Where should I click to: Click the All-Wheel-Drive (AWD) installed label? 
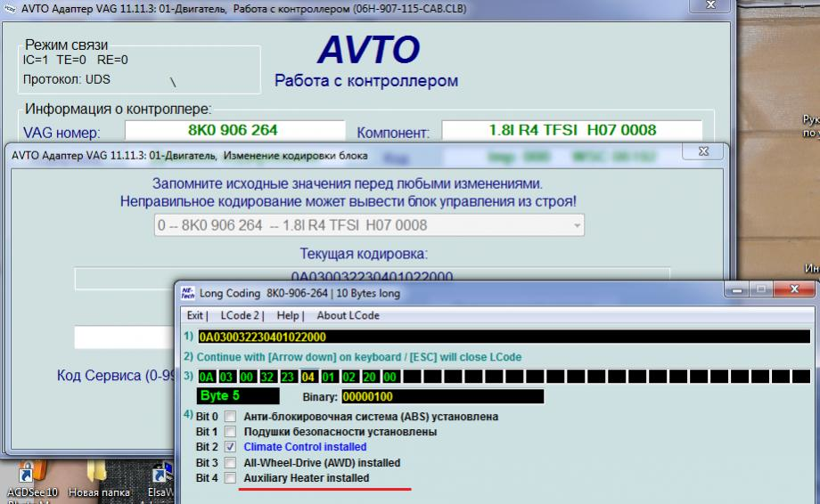pos(322,462)
